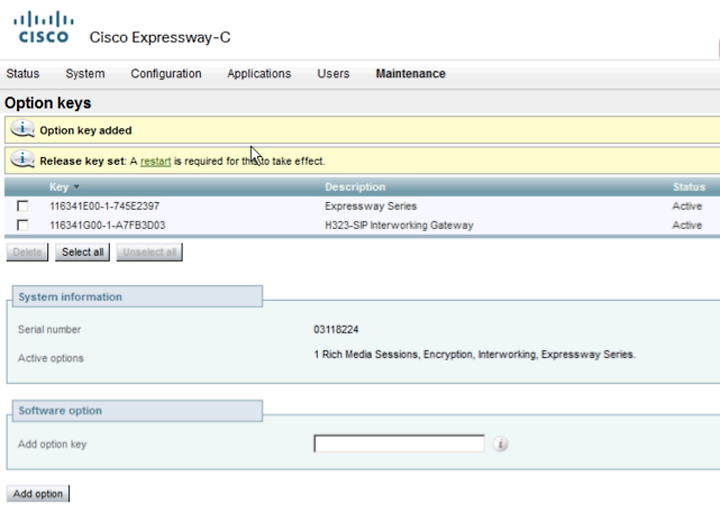Open the Users menu

coord(333,73)
